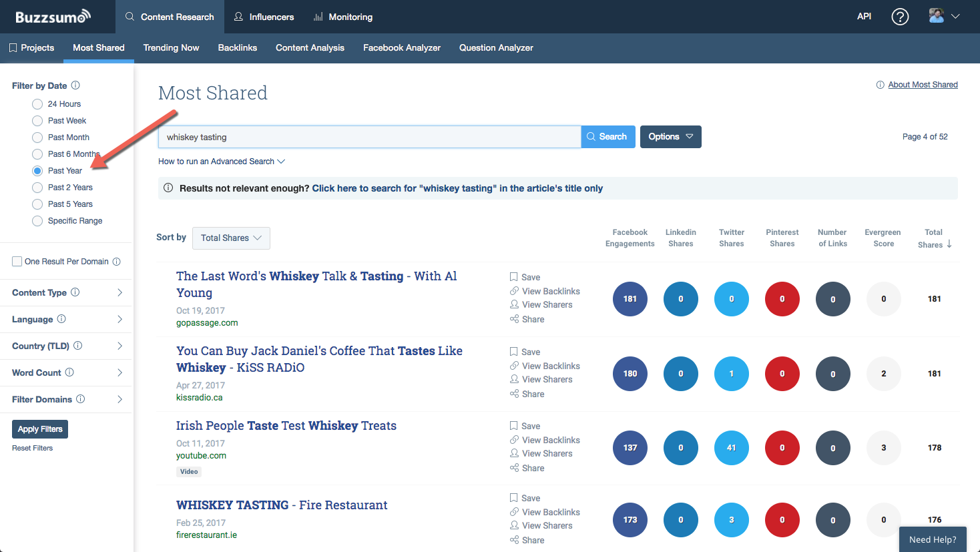This screenshot has height=552, width=980.
Task: View sharers of Irish People Taste Test
Action: point(541,453)
